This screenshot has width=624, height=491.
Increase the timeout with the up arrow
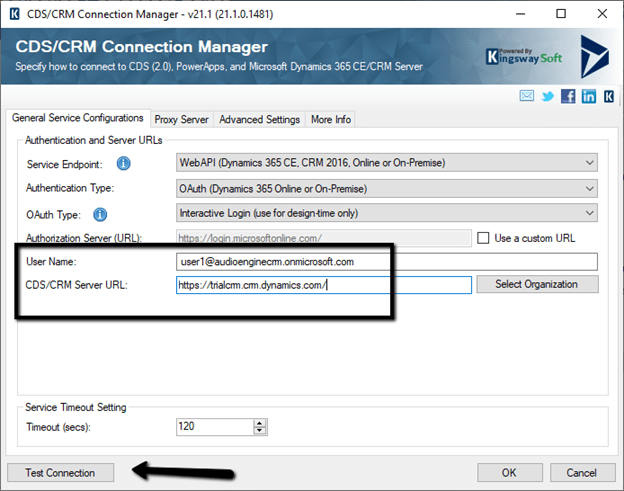259,423
